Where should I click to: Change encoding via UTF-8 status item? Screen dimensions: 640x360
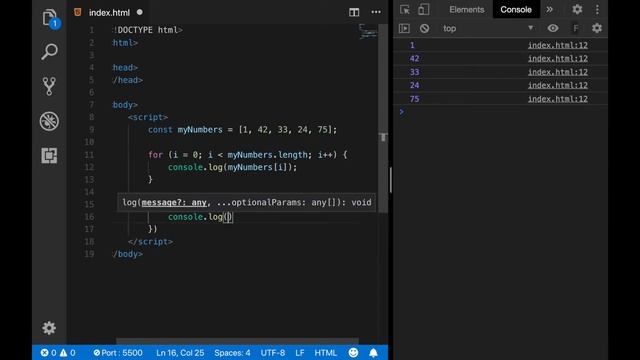point(273,353)
